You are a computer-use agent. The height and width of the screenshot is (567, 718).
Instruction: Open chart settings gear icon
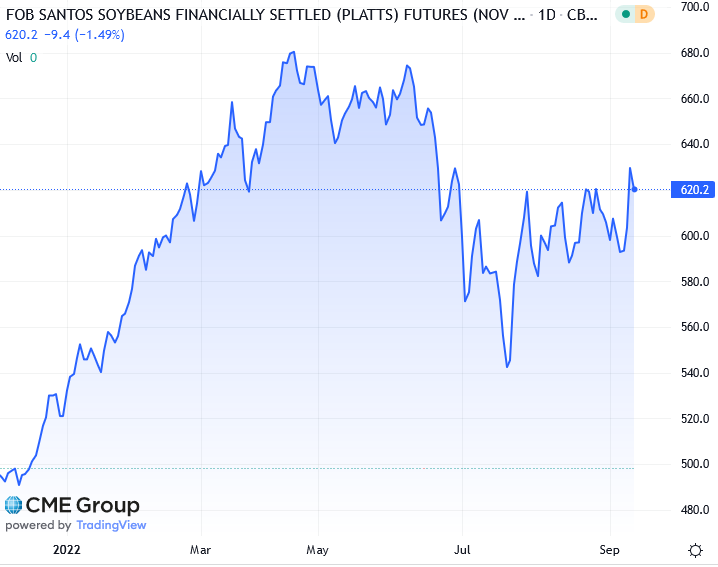[695, 550]
